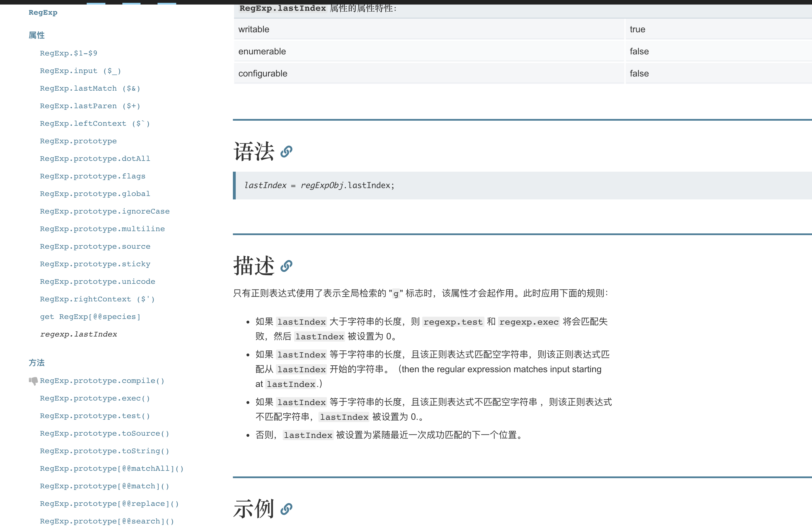
Task: Click anchor link icon beside 描述 heading
Action: tap(286, 266)
